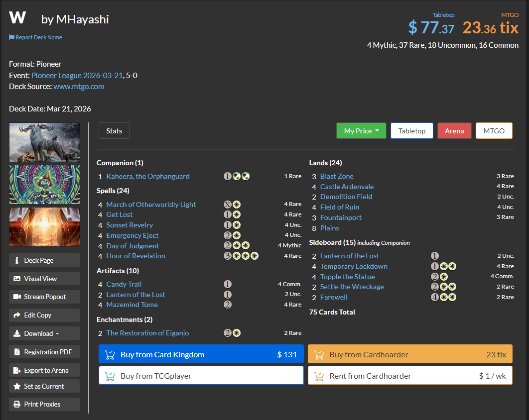Click the mana symbol for Mazemind Tome
Screen dimensions: 529x420
[228, 305]
